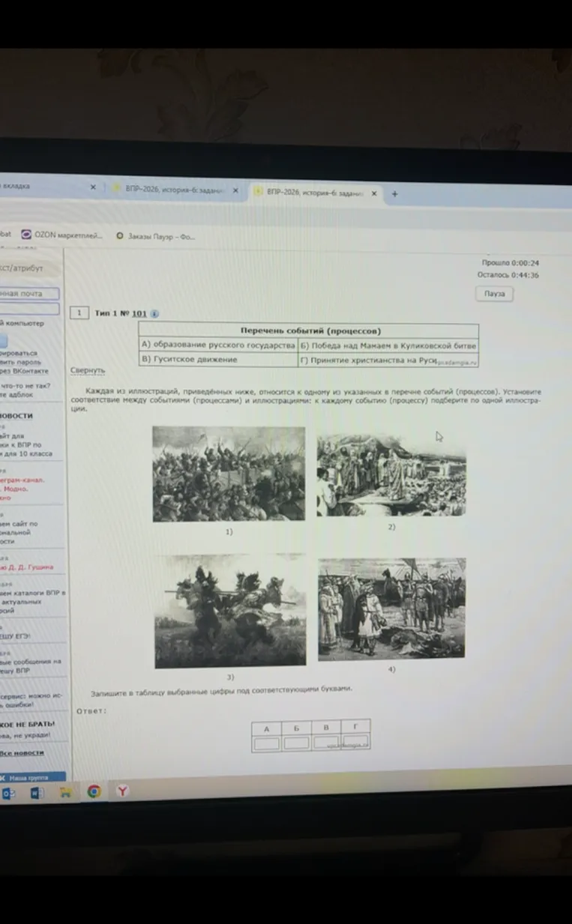572x924 pixels.
Task: Open the через ВКонтакте login link
Action: click(x=25, y=370)
